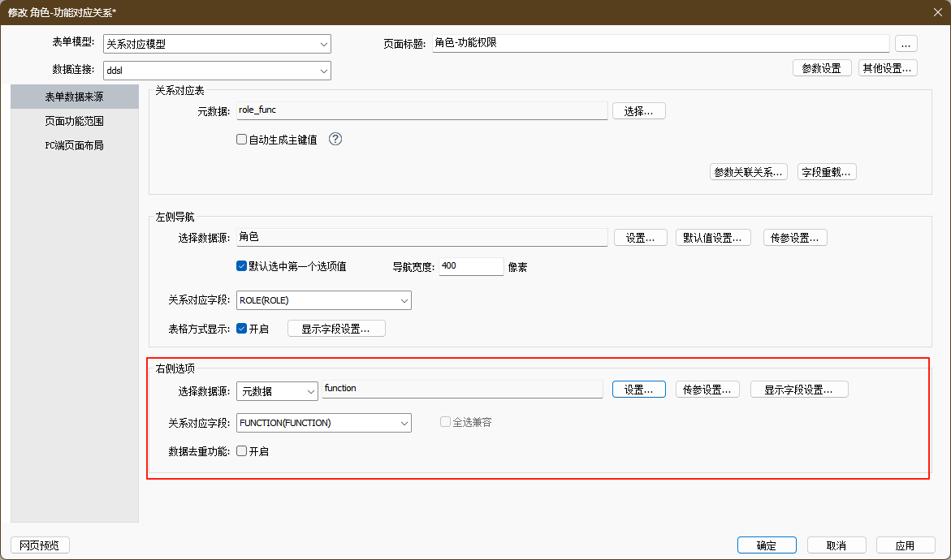Image resolution: width=951 pixels, height=560 pixels.
Task: Select the PC端页面布局 tab
Action: point(74,146)
